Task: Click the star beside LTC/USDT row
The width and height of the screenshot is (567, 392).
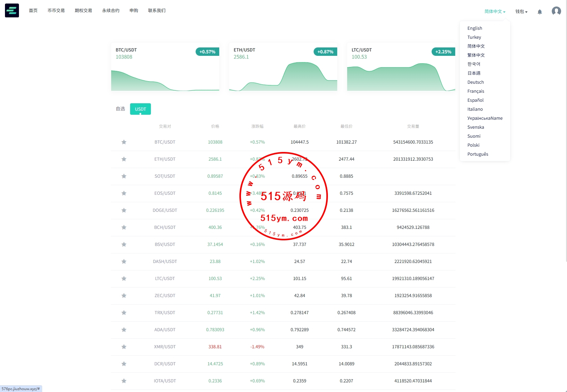Action: (124, 278)
